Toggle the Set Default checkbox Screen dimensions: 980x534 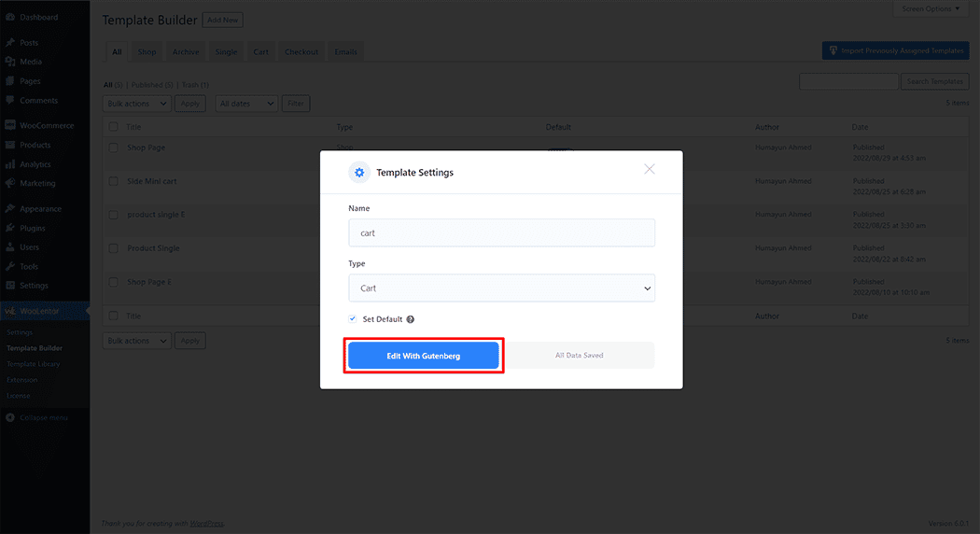(x=353, y=319)
